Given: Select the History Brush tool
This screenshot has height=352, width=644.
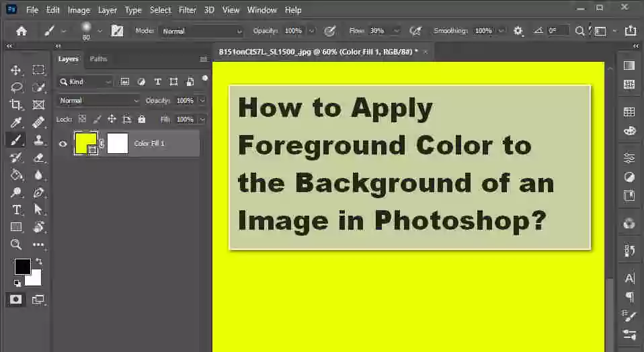Looking at the screenshot, I should (x=16, y=158).
